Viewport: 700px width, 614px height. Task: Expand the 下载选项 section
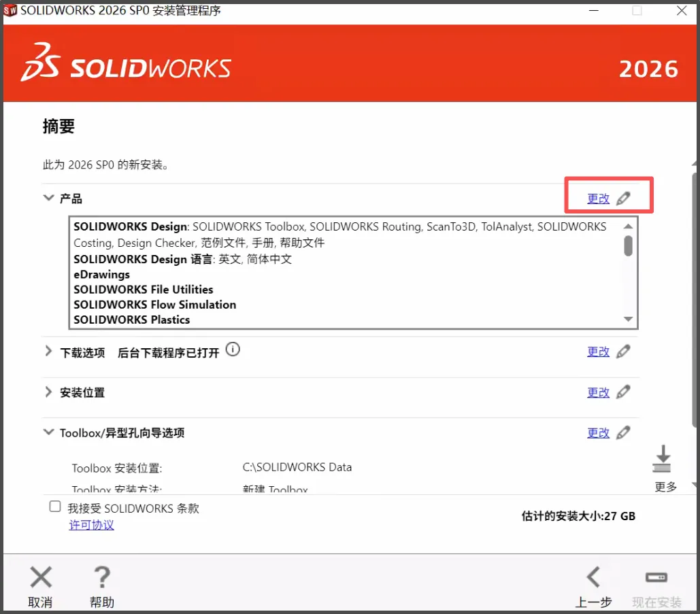click(48, 351)
